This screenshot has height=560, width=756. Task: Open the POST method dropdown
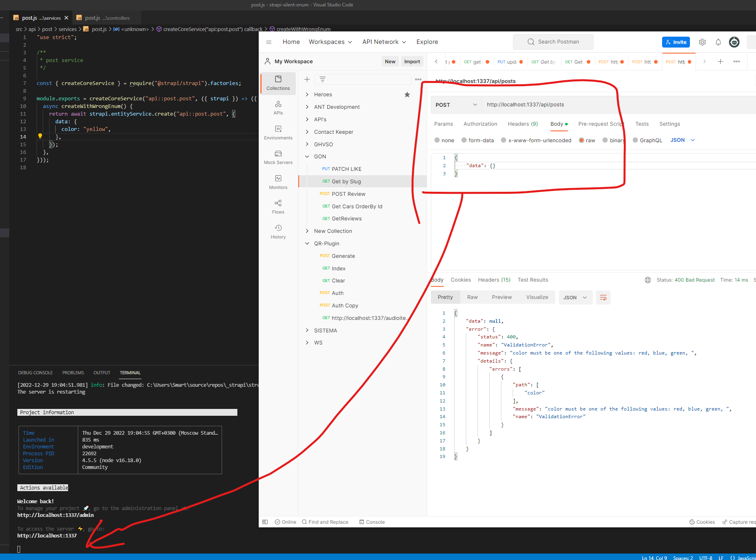456,104
